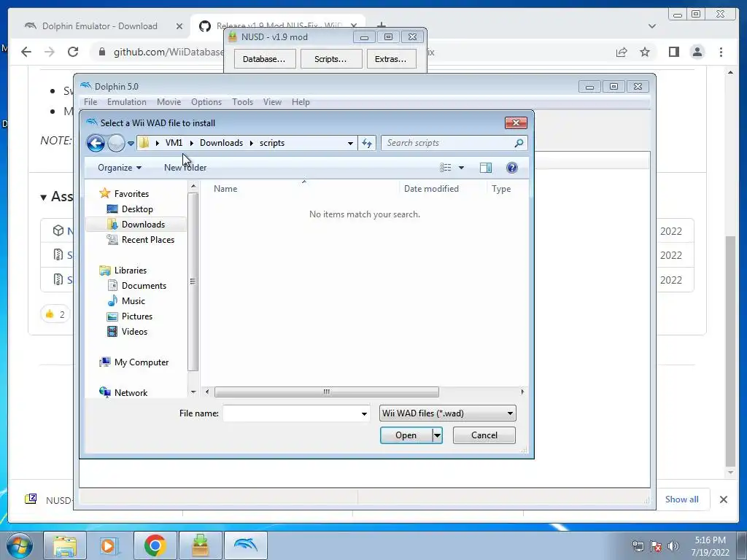Toggle the preview pane button
This screenshot has height=560, width=747.
point(486,168)
